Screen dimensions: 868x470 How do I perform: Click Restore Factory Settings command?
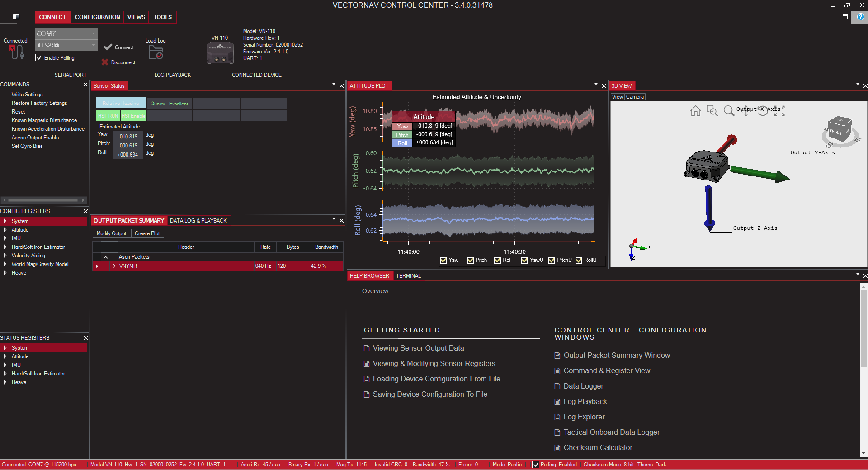click(39, 103)
